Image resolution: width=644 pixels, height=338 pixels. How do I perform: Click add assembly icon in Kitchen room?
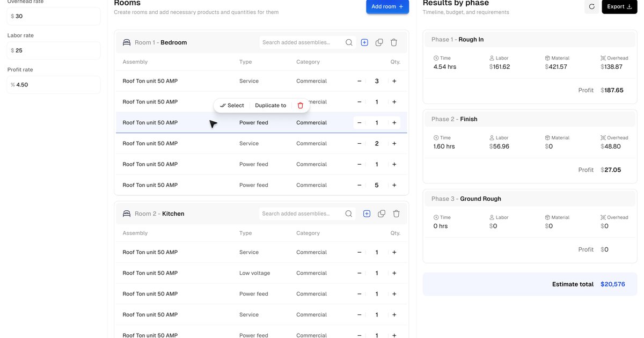pos(367,214)
